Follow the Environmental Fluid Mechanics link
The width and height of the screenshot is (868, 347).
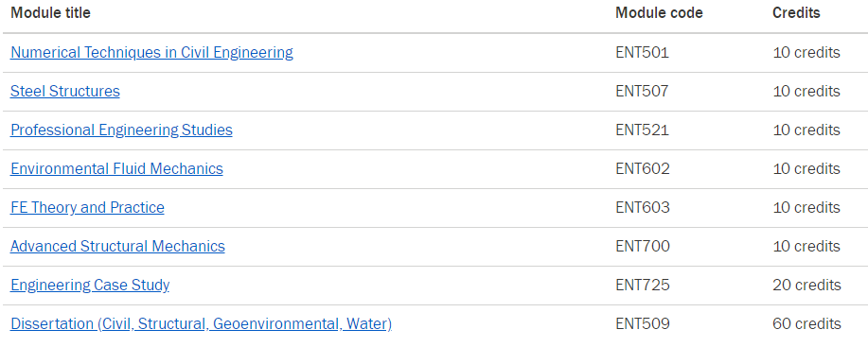point(116,168)
